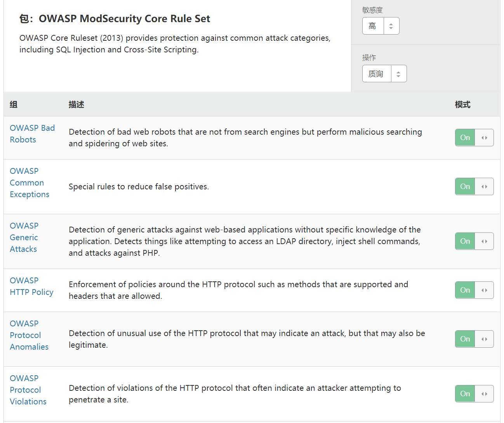Open the 操作 action dropdown
This screenshot has width=504, height=423.
point(384,74)
